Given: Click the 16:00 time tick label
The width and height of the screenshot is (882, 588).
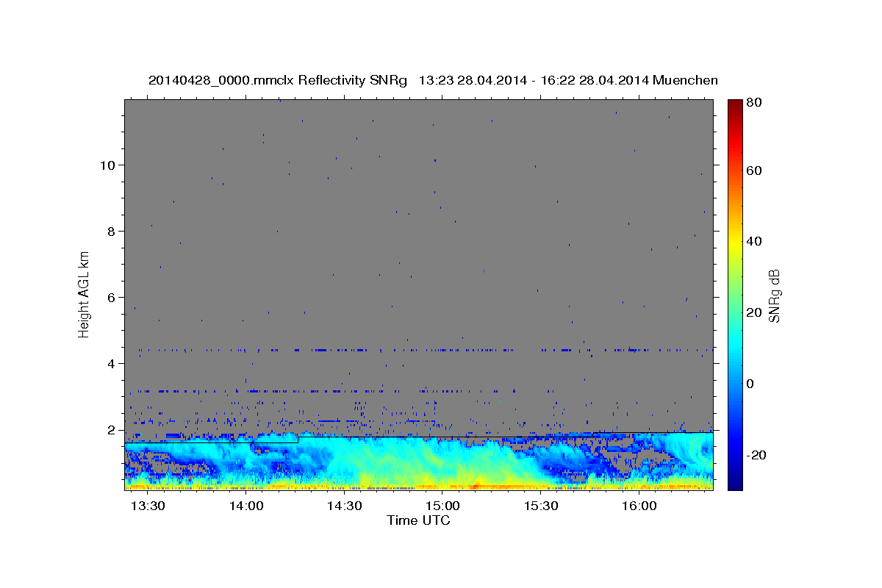Looking at the screenshot, I should 639,507.
